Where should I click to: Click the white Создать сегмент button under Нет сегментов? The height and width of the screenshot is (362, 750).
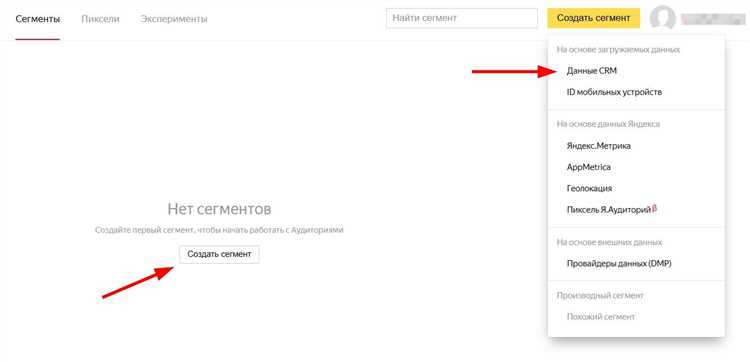(x=219, y=254)
